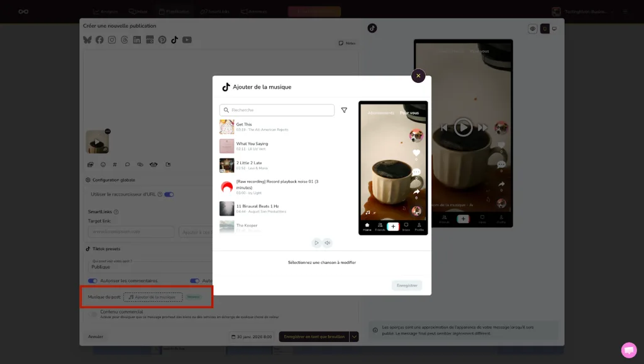The image size is (644, 364).
Task: Mute the music preview playback
Action: (327, 242)
